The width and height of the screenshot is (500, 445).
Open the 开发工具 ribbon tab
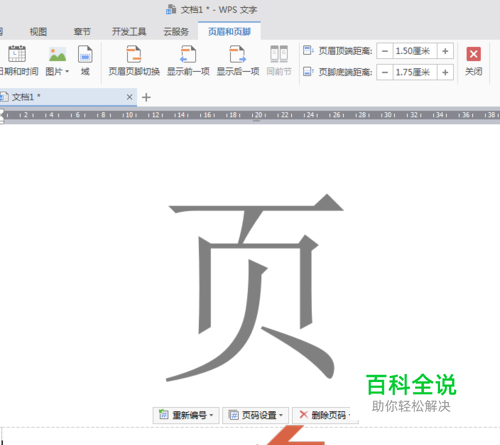click(x=129, y=32)
